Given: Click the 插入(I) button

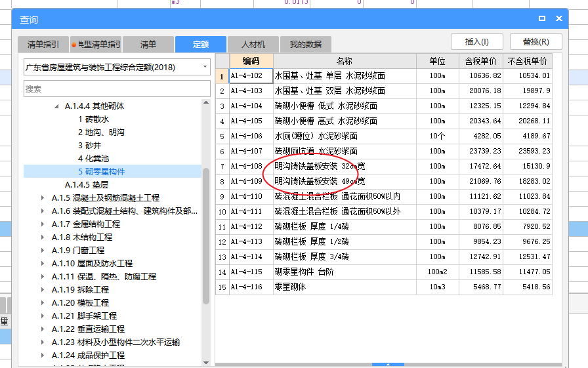Looking at the screenshot, I should [476, 41].
